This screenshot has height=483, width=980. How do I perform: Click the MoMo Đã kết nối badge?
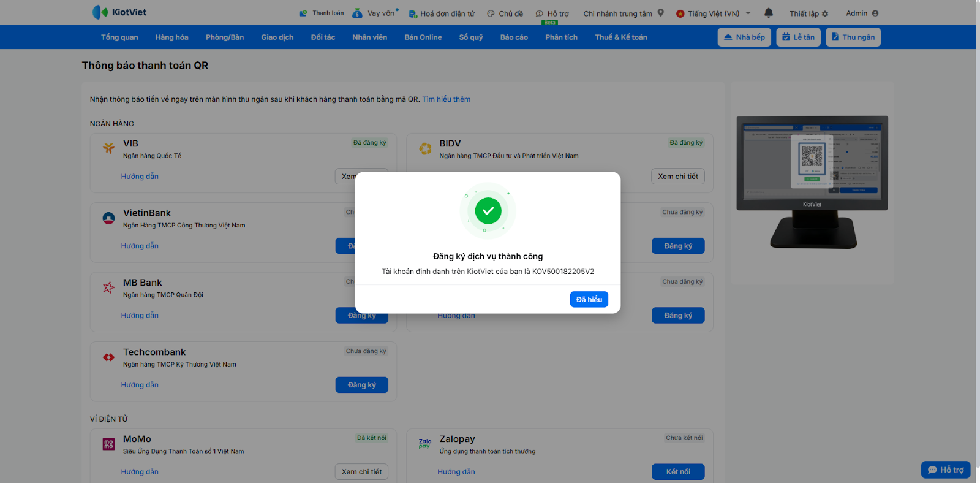(x=372, y=438)
